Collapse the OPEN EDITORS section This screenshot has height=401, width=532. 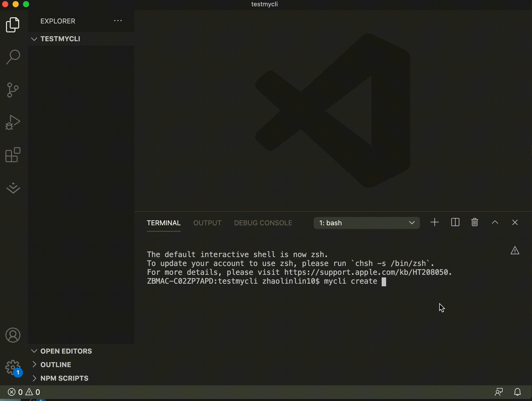(x=81, y=351)
